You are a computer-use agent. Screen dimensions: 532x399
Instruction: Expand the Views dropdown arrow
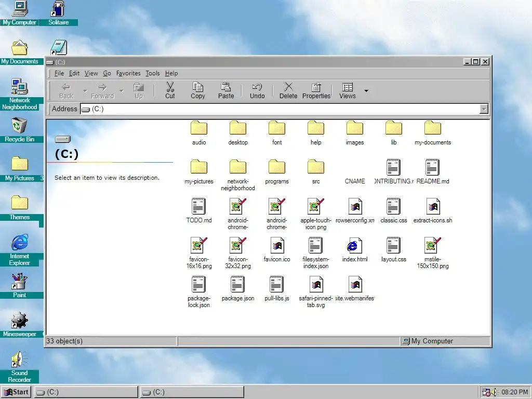point(366,90)
